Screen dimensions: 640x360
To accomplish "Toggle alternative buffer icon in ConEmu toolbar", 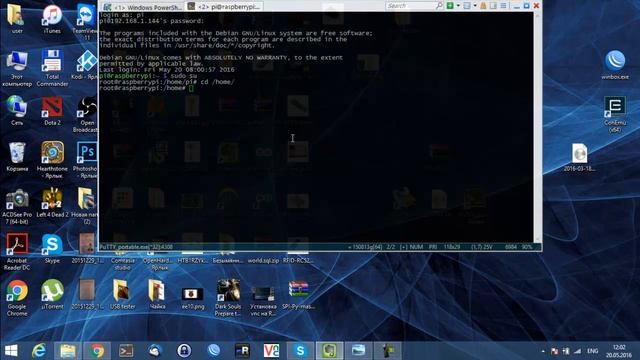I will point(493,6).
